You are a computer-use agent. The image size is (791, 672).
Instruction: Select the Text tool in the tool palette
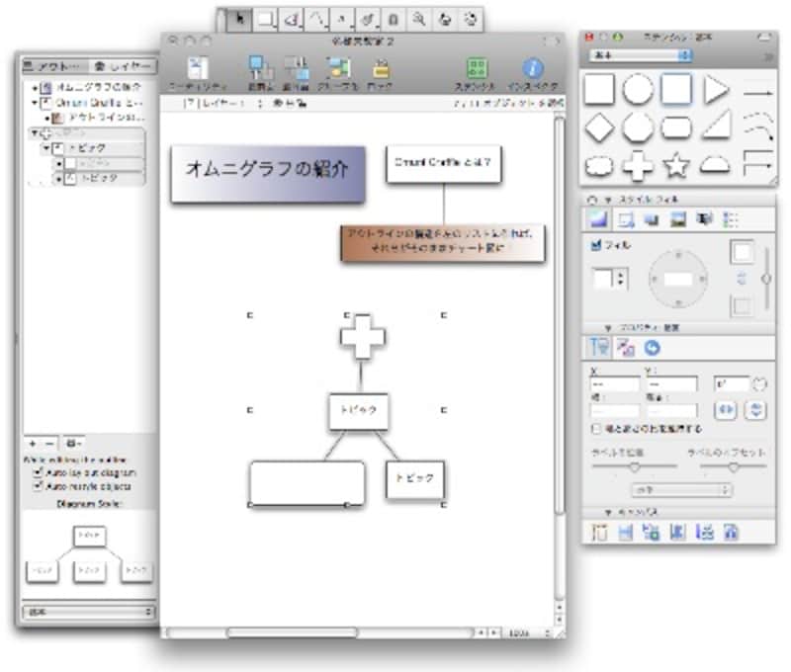pyautogui.click(x=342, y=20)
